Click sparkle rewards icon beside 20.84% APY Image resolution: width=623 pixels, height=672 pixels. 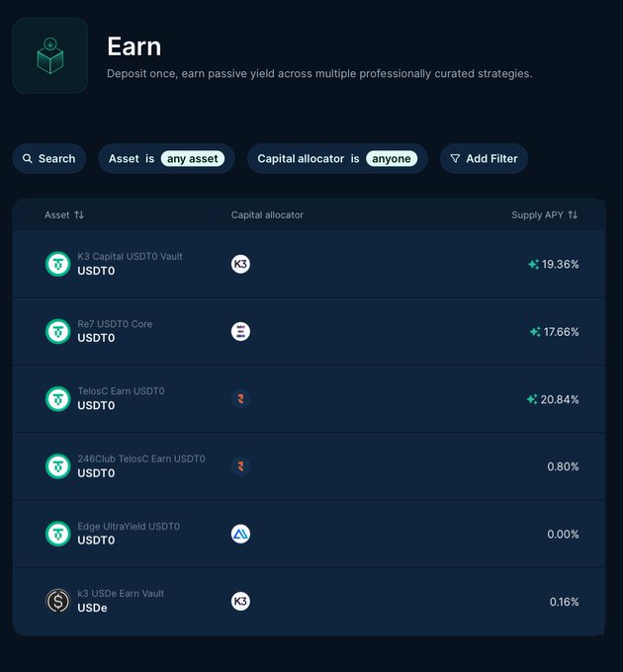(532, 399)
